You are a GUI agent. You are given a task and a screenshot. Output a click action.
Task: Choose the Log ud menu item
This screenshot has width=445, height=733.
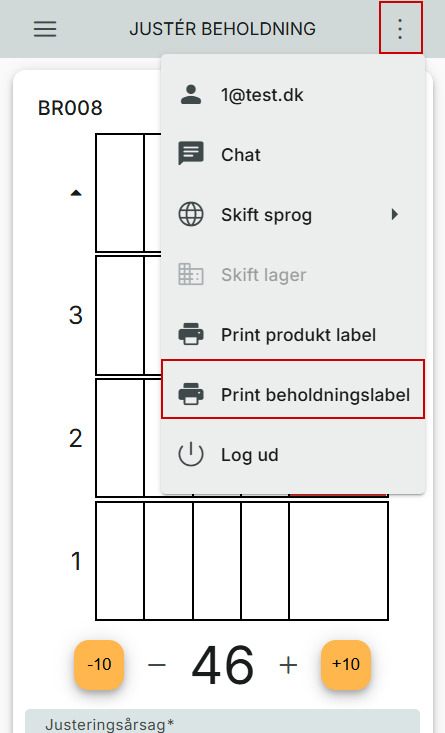pos(293,454)
